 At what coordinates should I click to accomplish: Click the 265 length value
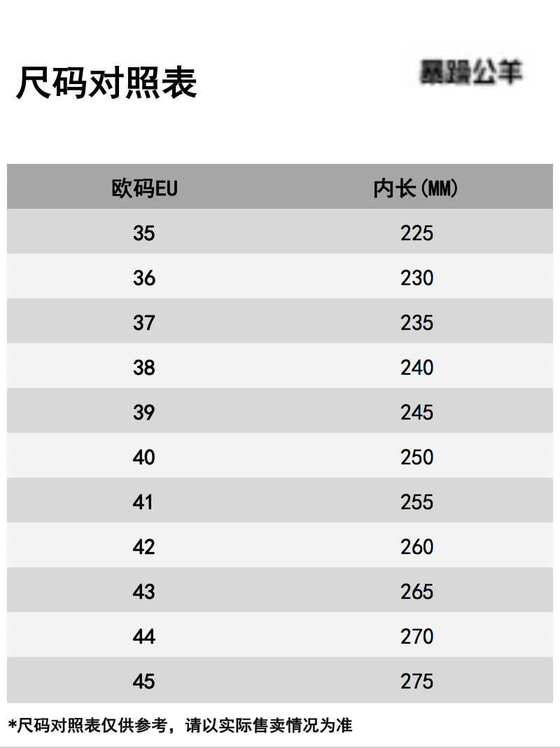pyautogui.click(x=416, y=592)
